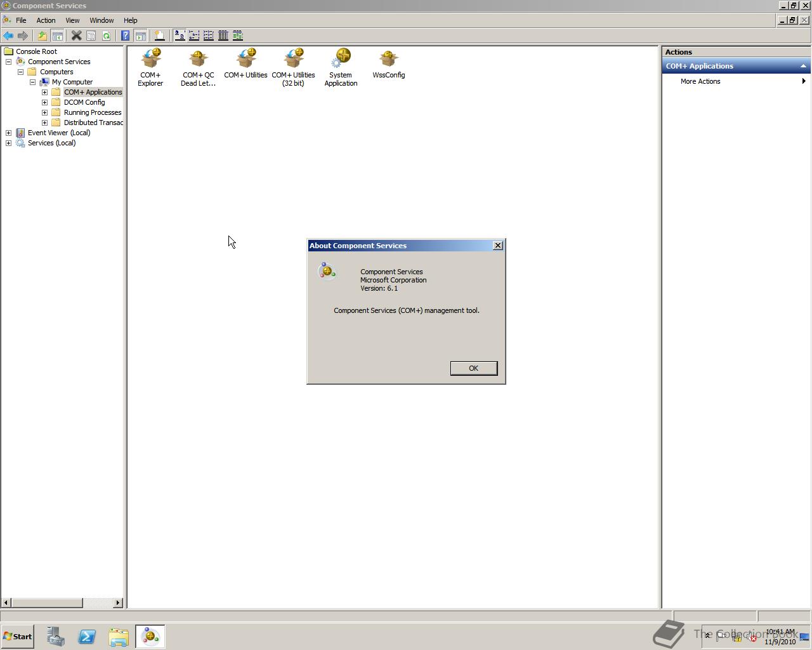Image resolution: width=812 pixels, height=650 pixels.
Task: Collapse the Component Services tree node
Action: click(x=9, y=62)
